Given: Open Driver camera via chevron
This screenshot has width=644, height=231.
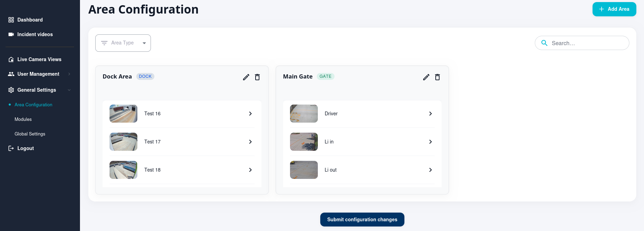Looking at the screenshot, I should [430, 114].
